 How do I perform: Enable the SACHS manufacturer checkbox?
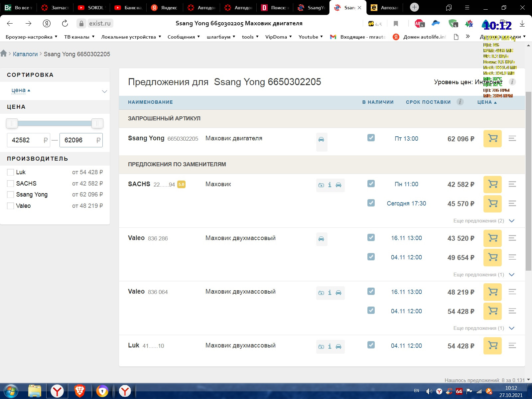click(11, 184)
